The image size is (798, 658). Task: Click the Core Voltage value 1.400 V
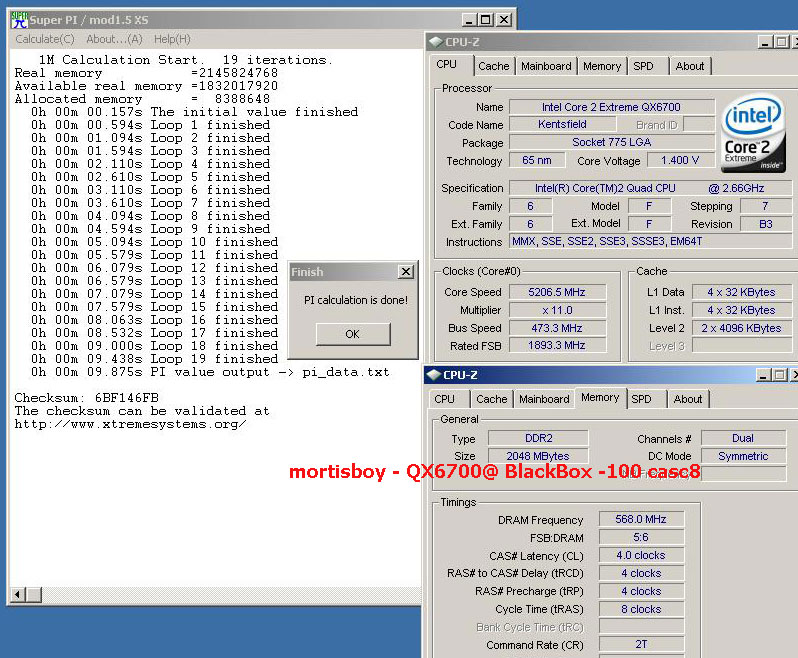[680, 160]
